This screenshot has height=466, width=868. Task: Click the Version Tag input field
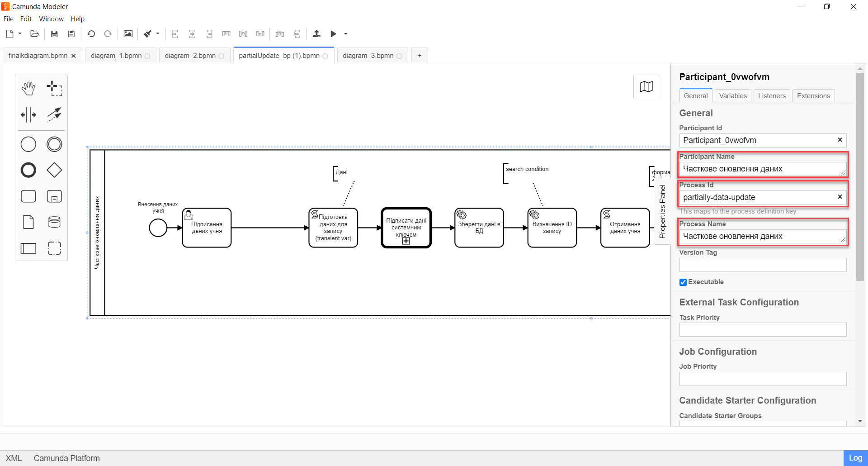[x=762, y=265]
